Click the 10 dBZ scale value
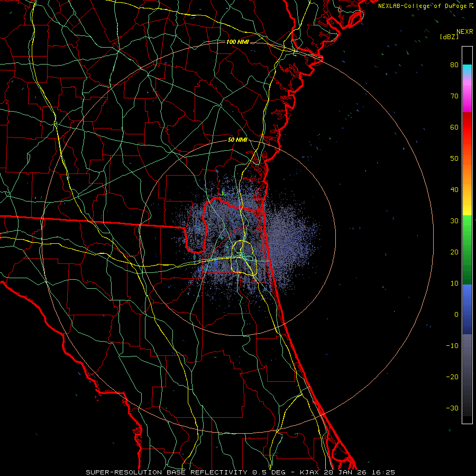The width and height of the screenshot is (476, 476). 454,283
